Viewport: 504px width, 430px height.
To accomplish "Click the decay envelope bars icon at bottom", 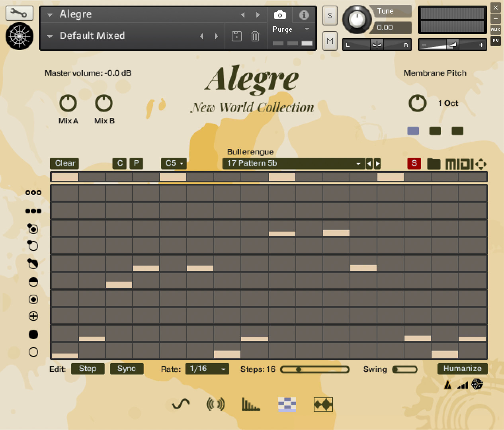I will click(x=251, y=405).
